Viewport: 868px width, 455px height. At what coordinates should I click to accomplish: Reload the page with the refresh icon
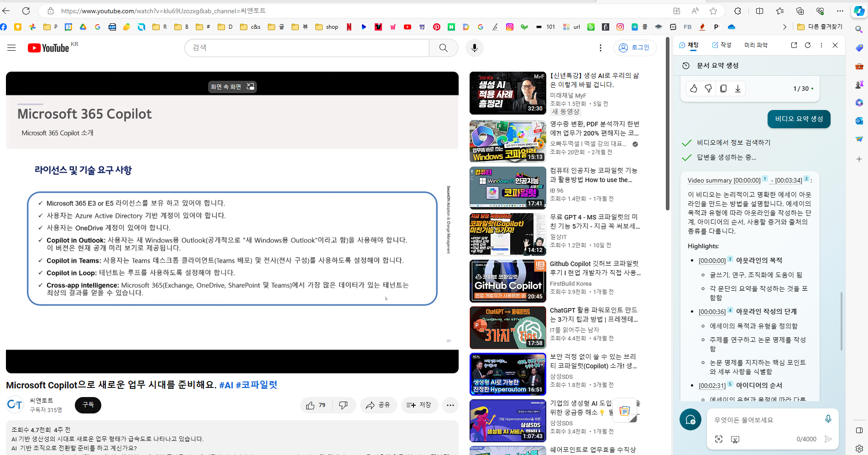pyautogui.click(x=26, y=10)
